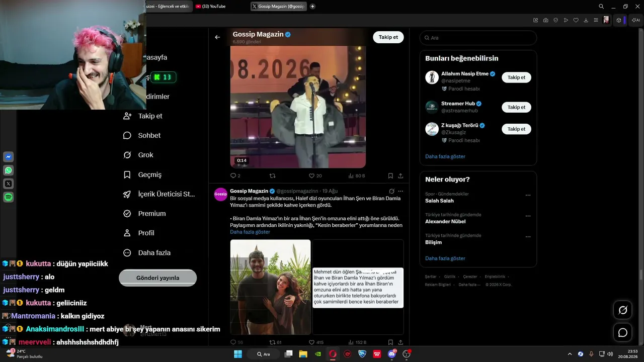Image resolution: width=644 pixels, height=362 pixels.
Task: Open WhatsApp in the browser sidebar
Action: (9, 170)
